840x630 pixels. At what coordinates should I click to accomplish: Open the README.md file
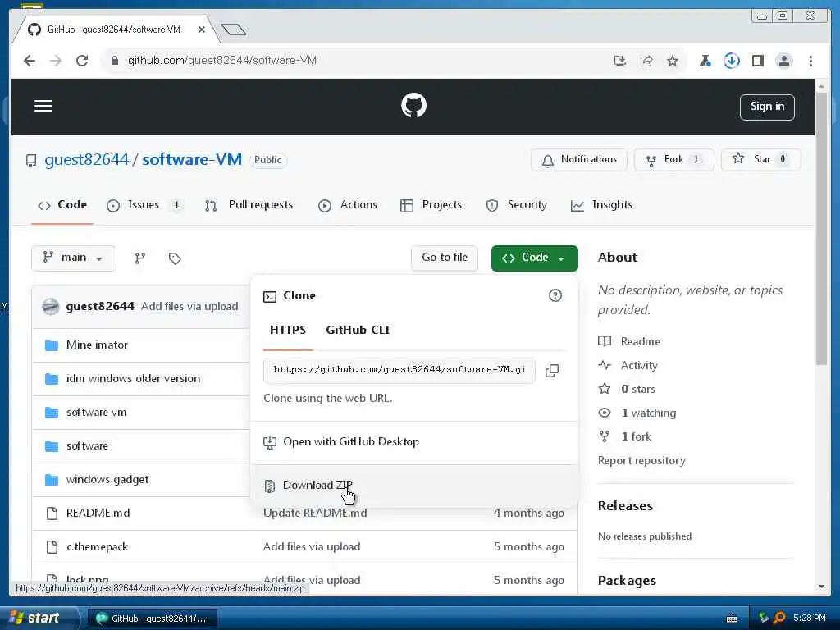tap(98, 514)
